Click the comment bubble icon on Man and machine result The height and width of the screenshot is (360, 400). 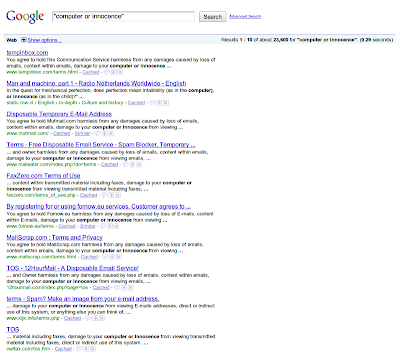152,103
